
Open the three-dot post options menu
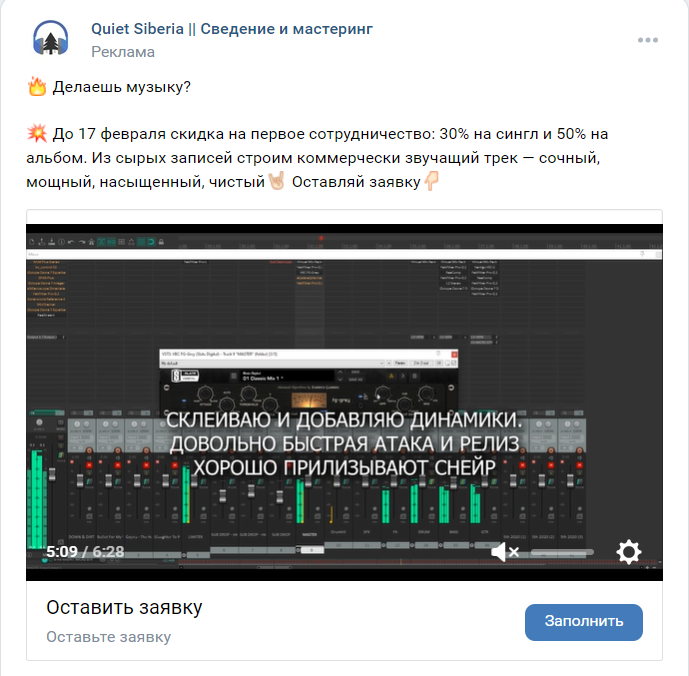(x=648, y=40)
